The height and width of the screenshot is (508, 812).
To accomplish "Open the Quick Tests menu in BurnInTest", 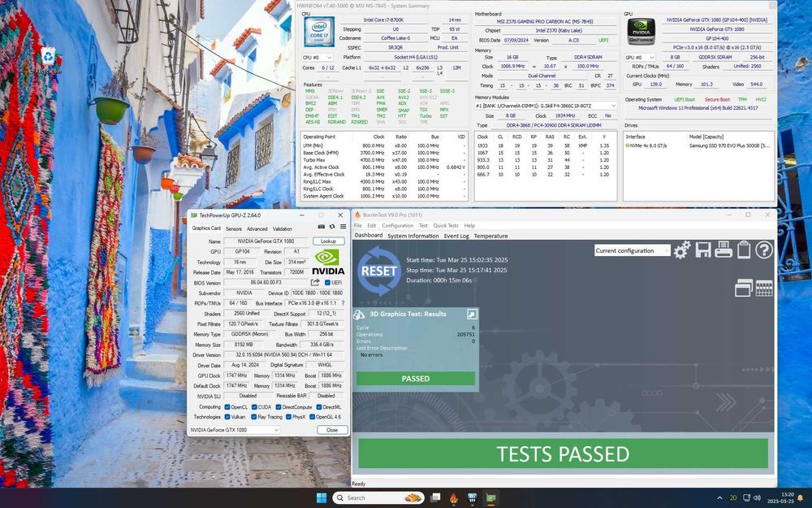I will 446,225.
